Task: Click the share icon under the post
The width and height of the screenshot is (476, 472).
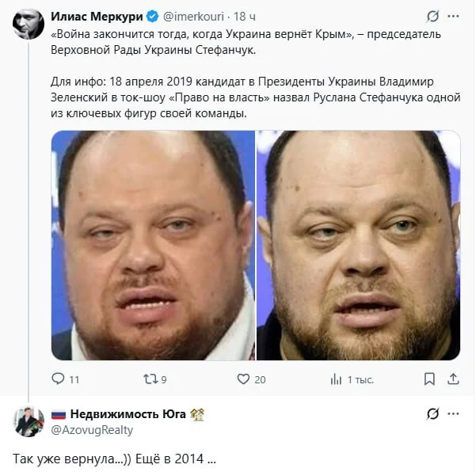Action: (453, 379)
